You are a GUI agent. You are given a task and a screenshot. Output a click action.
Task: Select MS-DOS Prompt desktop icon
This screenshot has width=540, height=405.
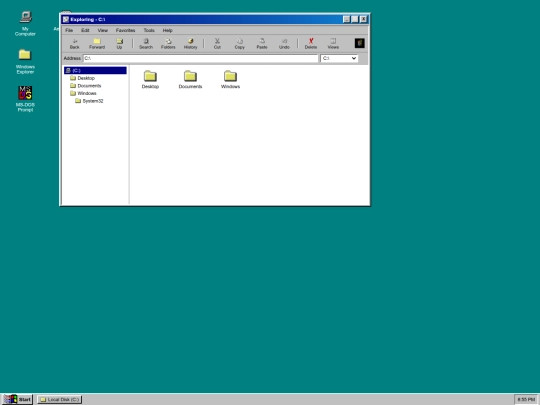[x=25, y=99]
